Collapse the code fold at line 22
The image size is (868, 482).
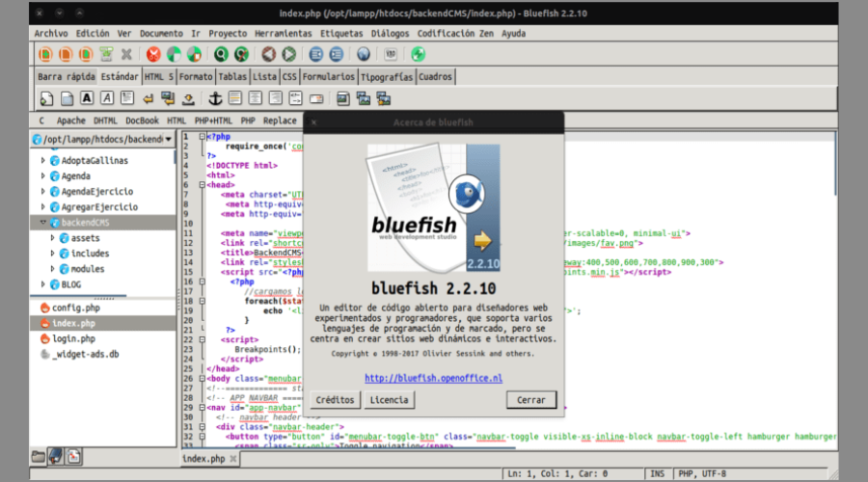coord(203,339)
